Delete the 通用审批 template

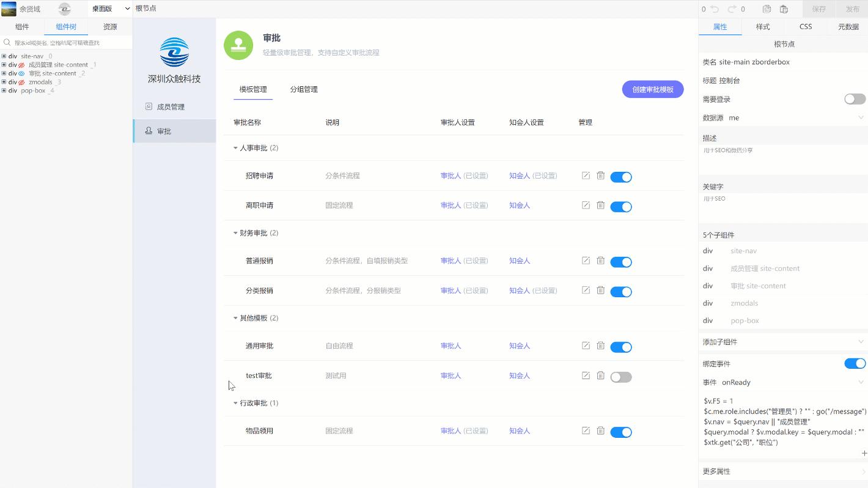601,346
